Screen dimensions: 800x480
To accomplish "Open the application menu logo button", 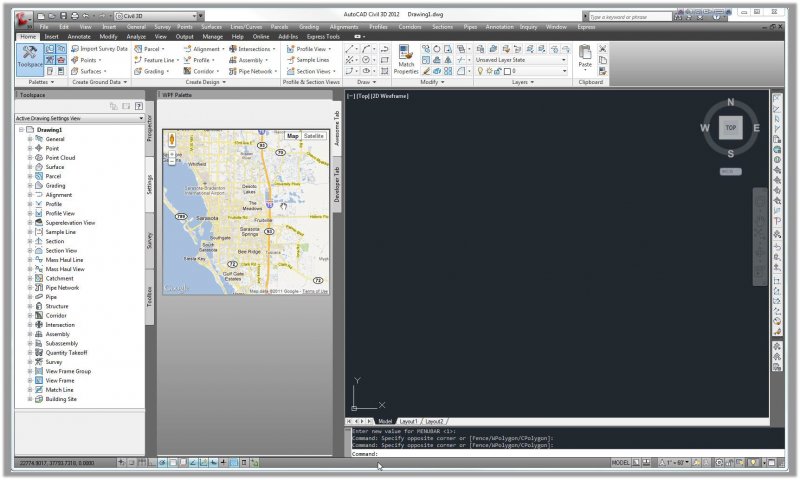I will click(x=22, y=19).
